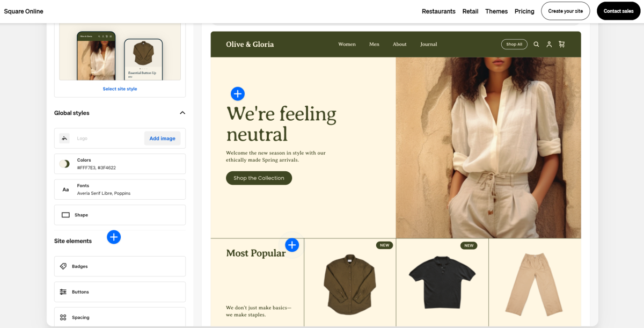This screenshot has width=644, height=328.
Task: Open the shopping cart icon in preview header
Action: click(562, 45)
